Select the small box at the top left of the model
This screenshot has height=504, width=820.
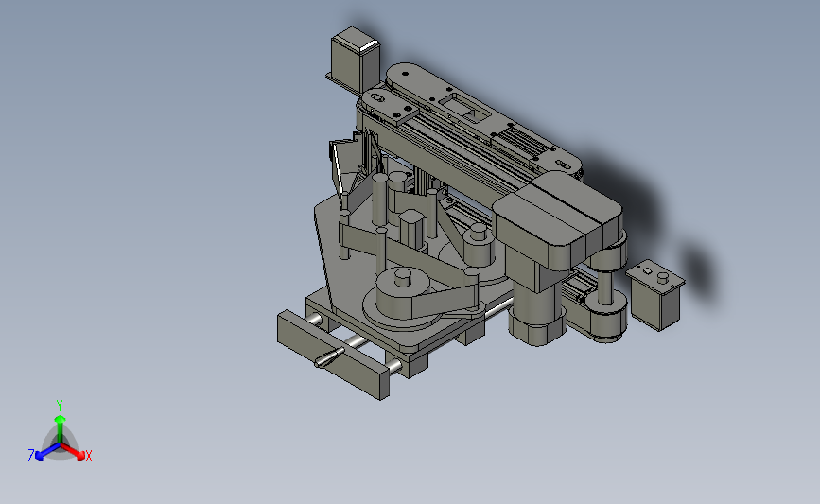(355, 59)
